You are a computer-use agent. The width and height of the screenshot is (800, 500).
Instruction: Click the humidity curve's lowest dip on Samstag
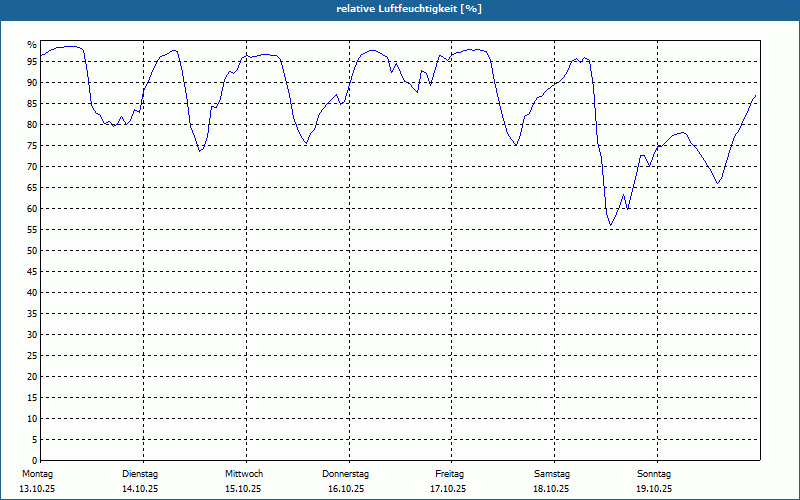tap(610, 225)
